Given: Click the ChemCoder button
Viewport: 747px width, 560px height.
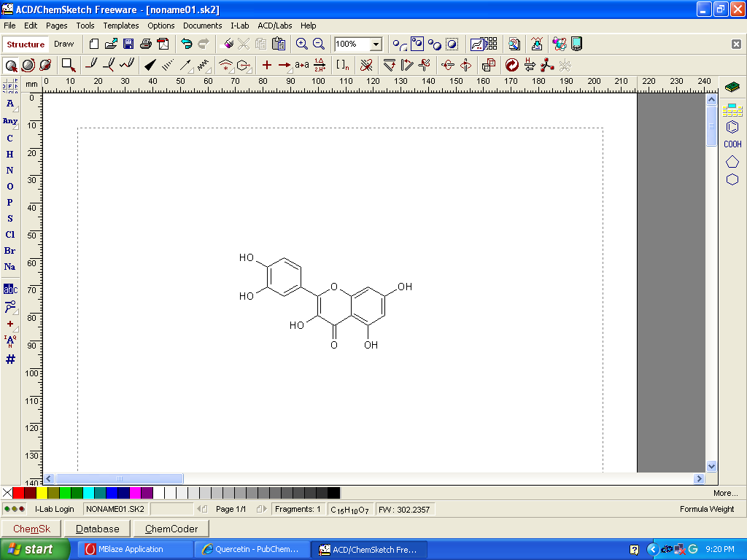Looking at the screenshot, I should [x=171, y=529].
